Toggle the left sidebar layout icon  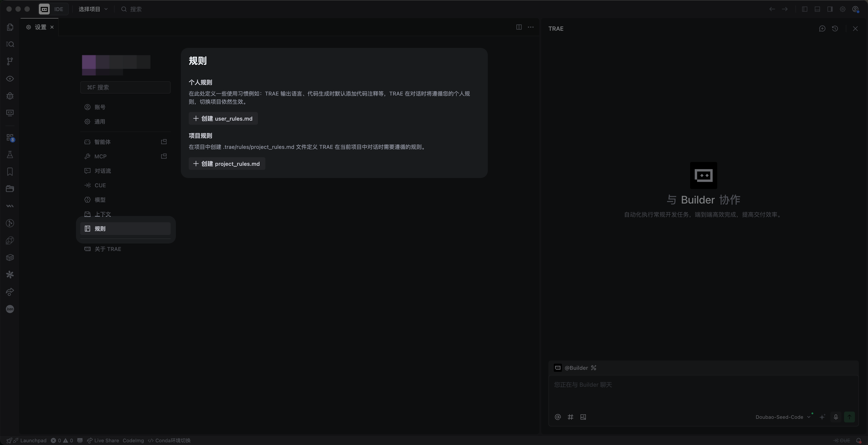pos(805,9)
